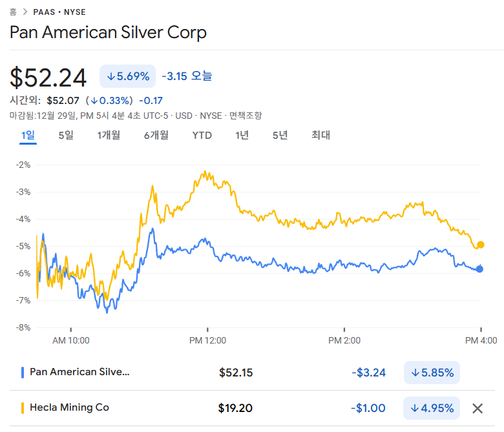Select the 1일 time range tab

tap(28, 135)
